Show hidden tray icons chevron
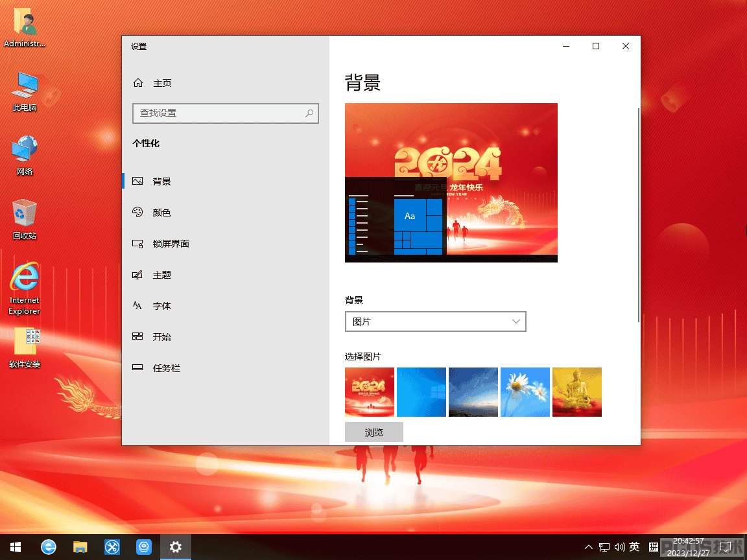 [589, 547]
